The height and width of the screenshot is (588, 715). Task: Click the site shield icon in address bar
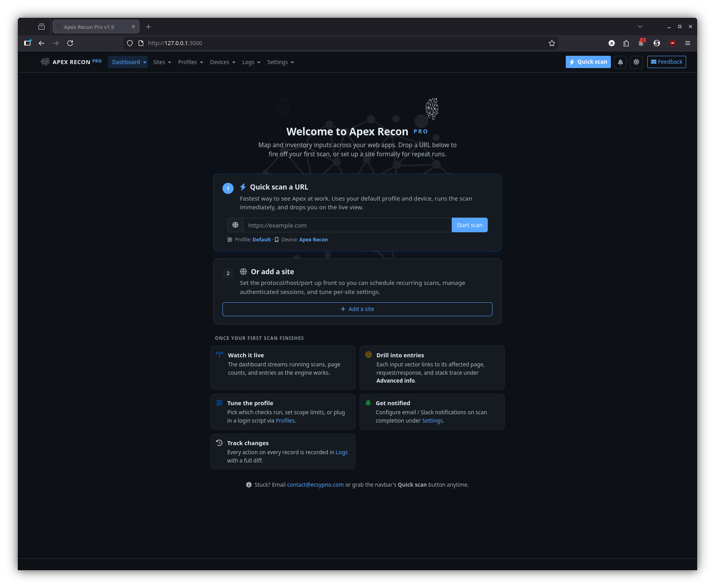pyautogui.click(x=130, y=43)
